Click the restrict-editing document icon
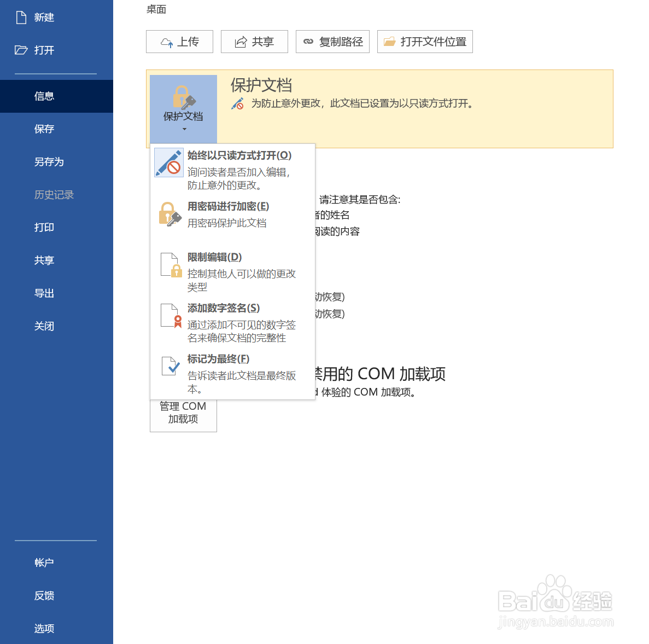 [x=170, y=264]
